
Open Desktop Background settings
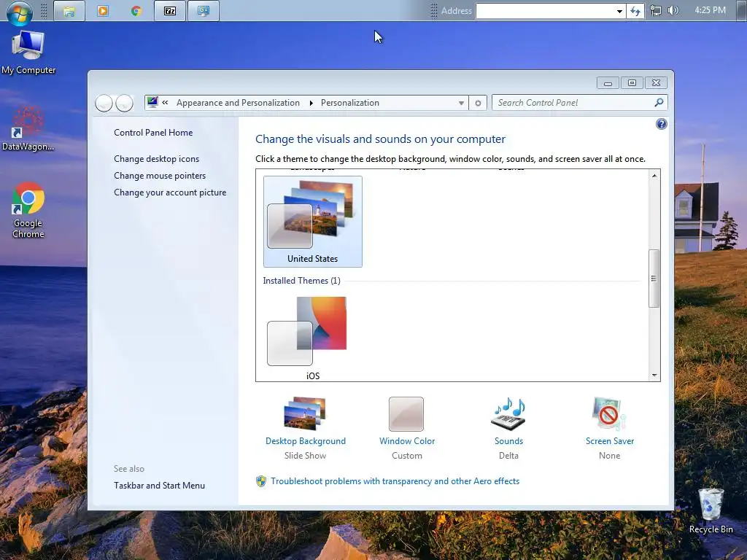point(305,413)
